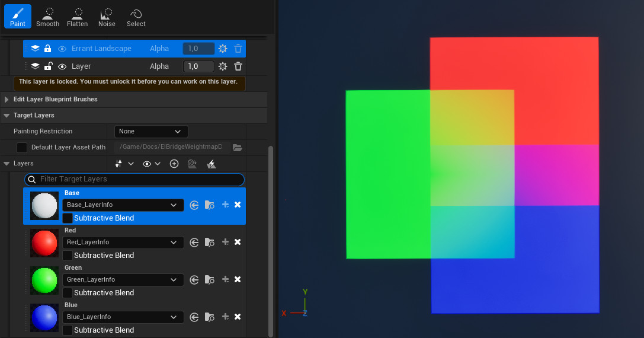Switch to the Select tool tab
This screenshot has height=338, width=644.
tap(136, 17)
